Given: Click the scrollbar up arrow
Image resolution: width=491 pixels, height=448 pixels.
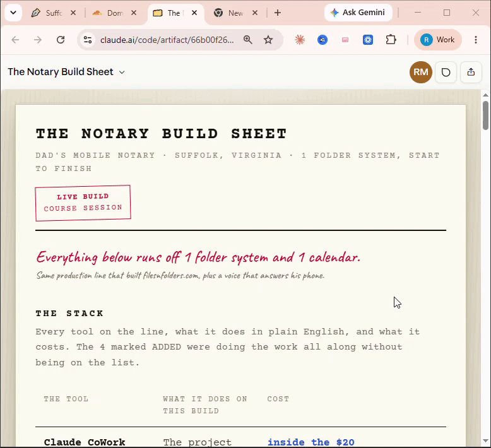Looking at the screenshot, I should click(486, 95).
